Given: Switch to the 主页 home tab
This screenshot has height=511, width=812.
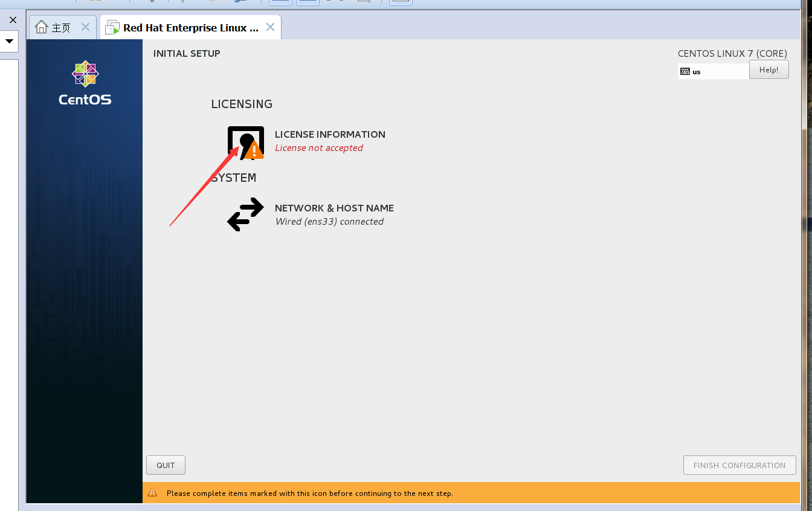Looking at the screenshot, I should click(x=63, y=27).
